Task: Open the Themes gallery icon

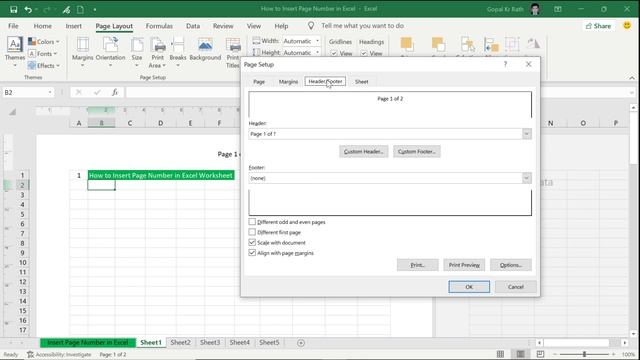Action: tap(15, 45)
